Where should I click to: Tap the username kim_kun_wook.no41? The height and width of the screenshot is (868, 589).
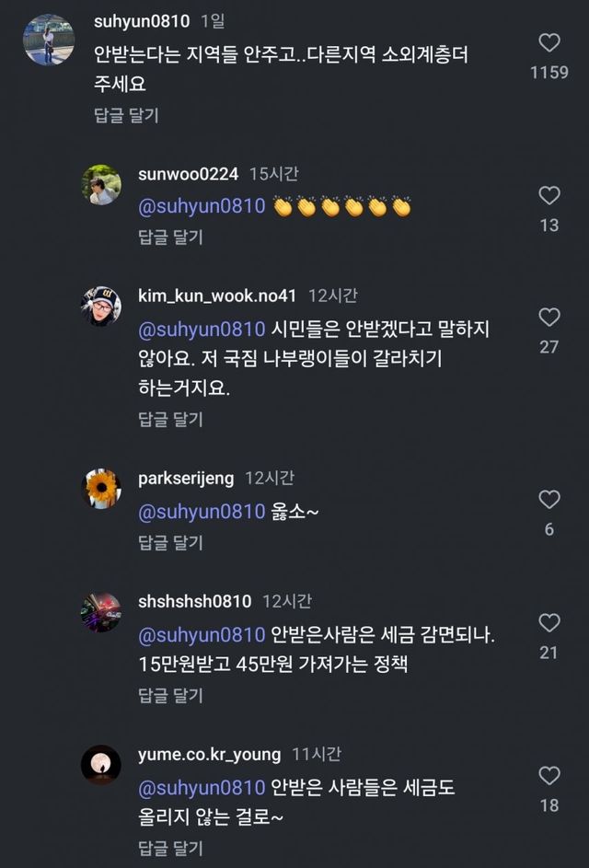217,296
